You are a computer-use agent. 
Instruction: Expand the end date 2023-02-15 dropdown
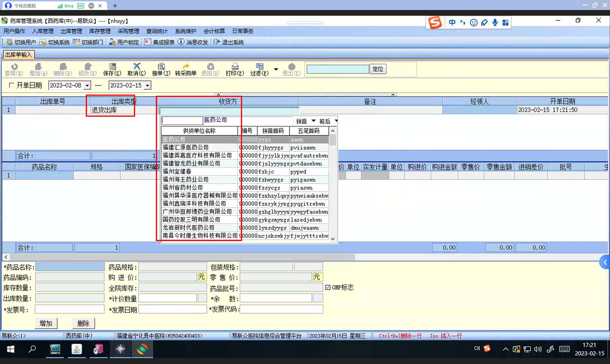(x=147, y=86)
